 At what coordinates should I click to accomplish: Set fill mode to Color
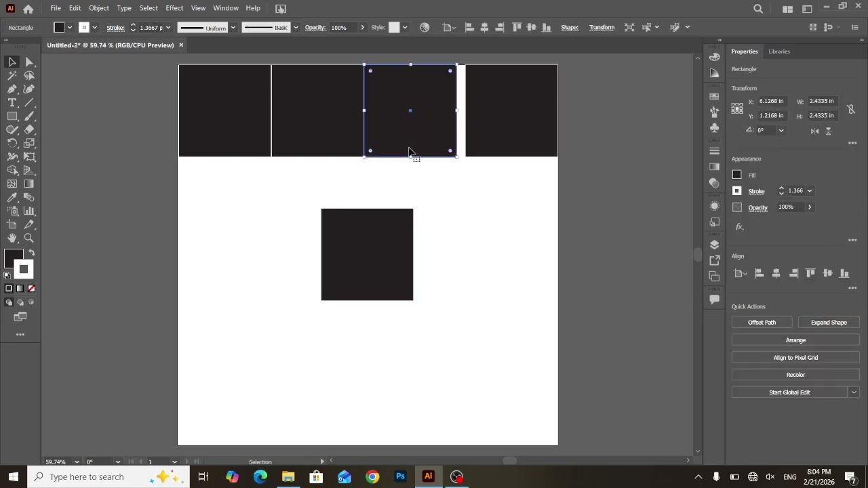pyautogui.click(x=9, y=289)
